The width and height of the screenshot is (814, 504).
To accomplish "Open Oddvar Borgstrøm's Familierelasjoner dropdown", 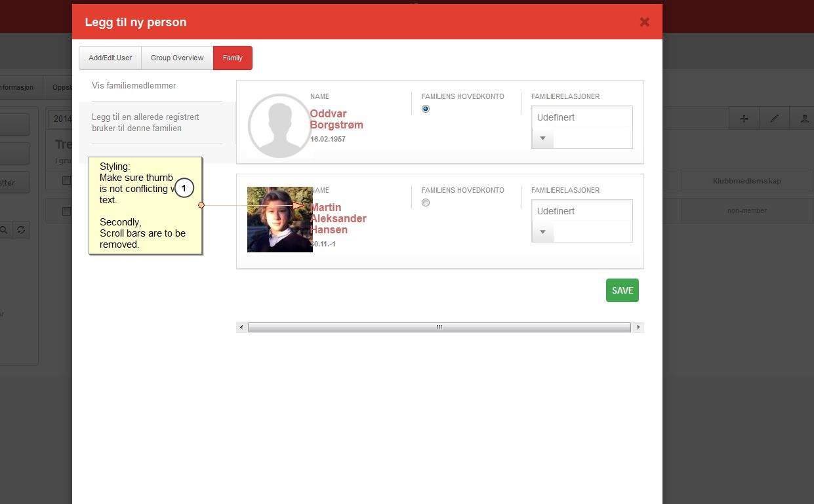I will click(582, 126).
